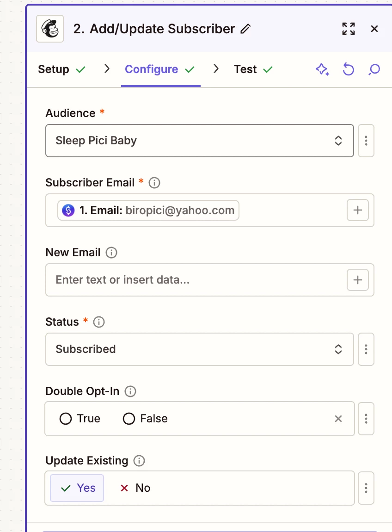Screen dimensions: 392x532
Task: Expand the panel to full screen
Action: 348,29
